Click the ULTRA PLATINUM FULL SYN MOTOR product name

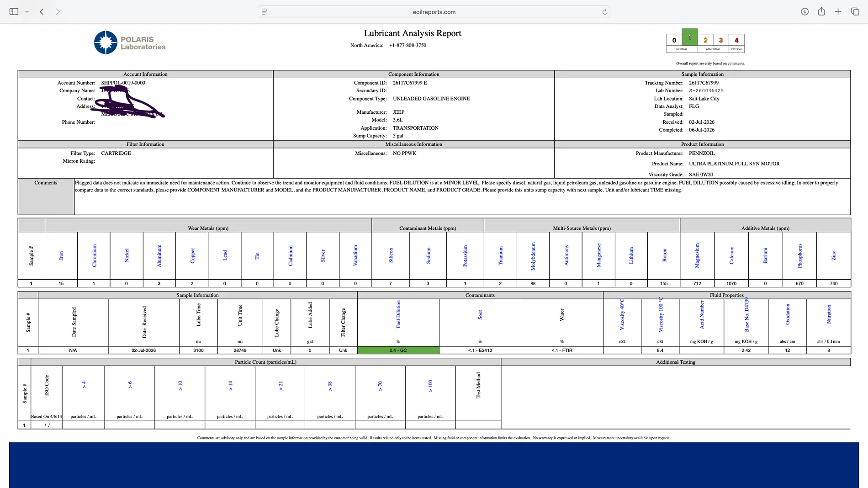tap(734, 164)
